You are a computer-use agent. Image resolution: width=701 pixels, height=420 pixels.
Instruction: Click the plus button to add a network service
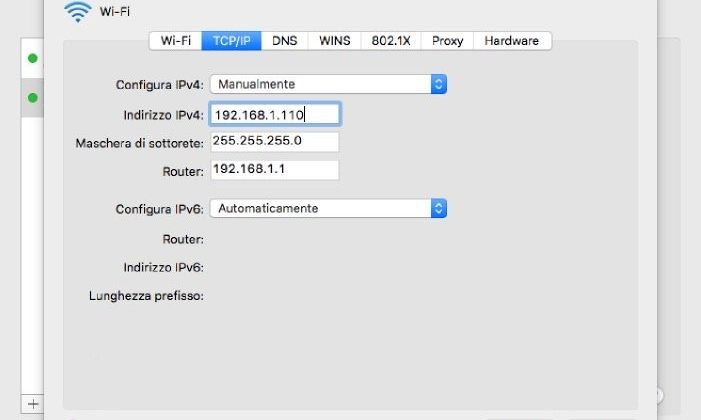pos(33,404)
